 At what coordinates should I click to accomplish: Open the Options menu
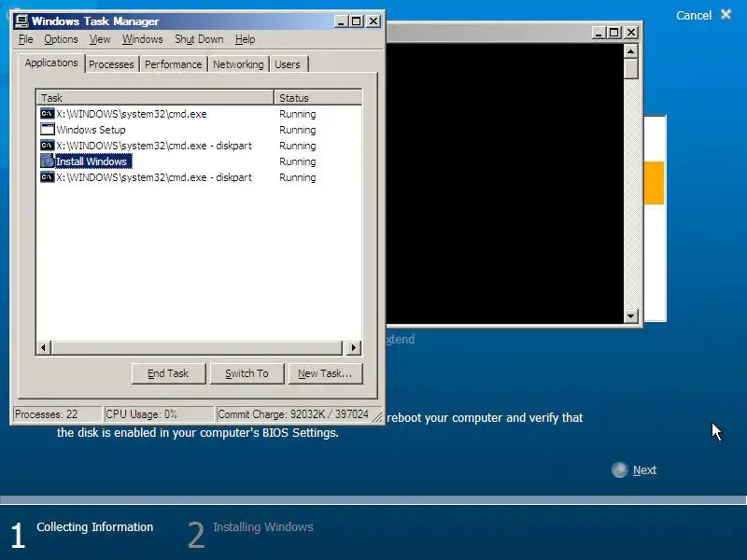pos(61,39)
